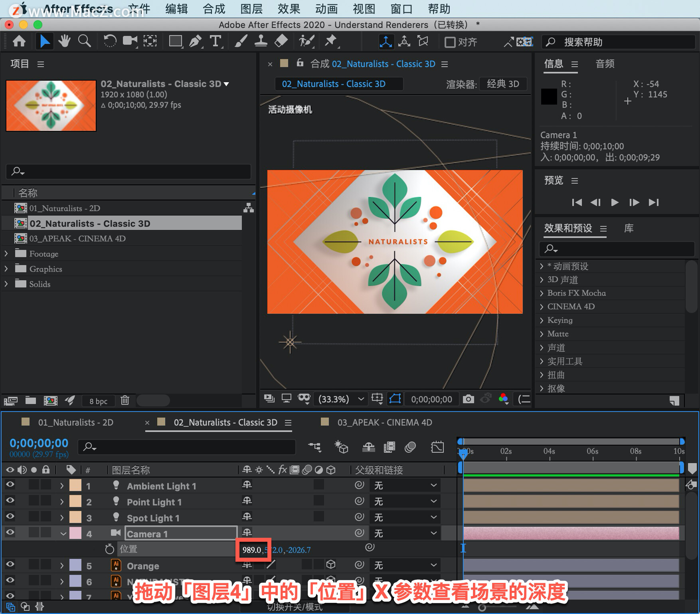
Task: Create new folder in Project panel
Action: pyautogui.click(x=31, y=400)
